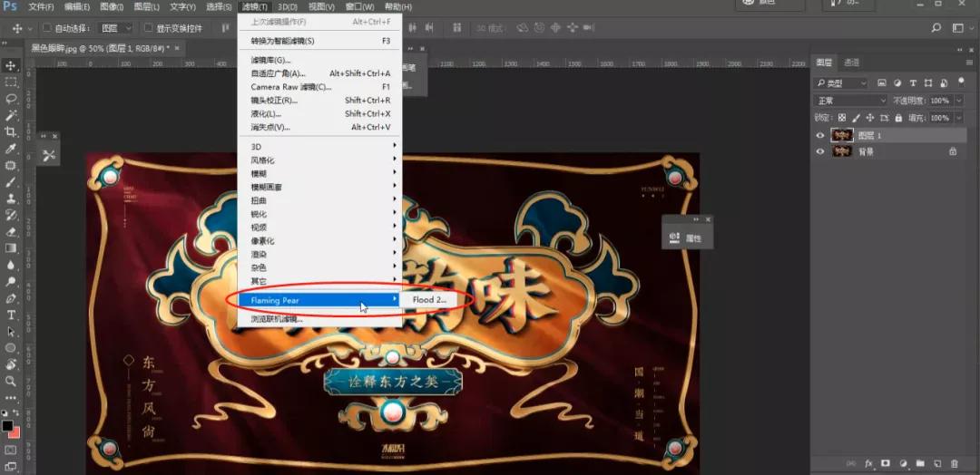The height and width of the screenshot is (475, 980).
Task: Select the Eyedropper tool
Action: (x=11, y=149)
